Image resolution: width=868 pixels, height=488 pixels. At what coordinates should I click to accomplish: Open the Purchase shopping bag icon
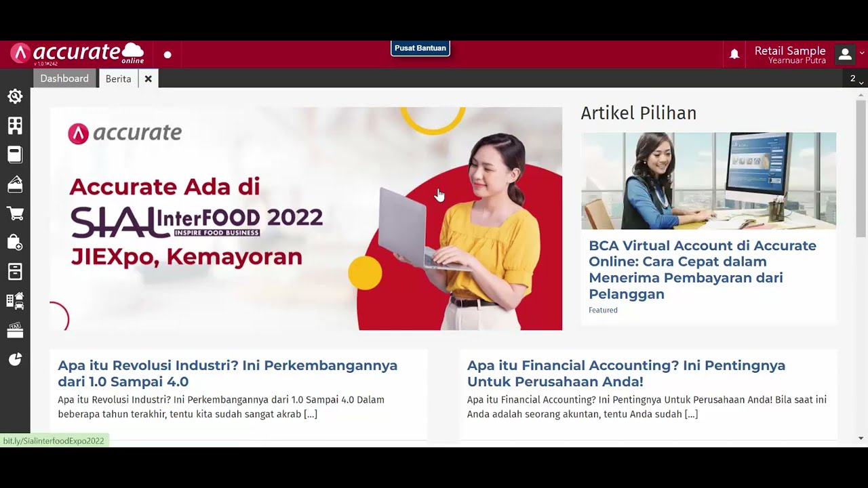tap(15, 242)
